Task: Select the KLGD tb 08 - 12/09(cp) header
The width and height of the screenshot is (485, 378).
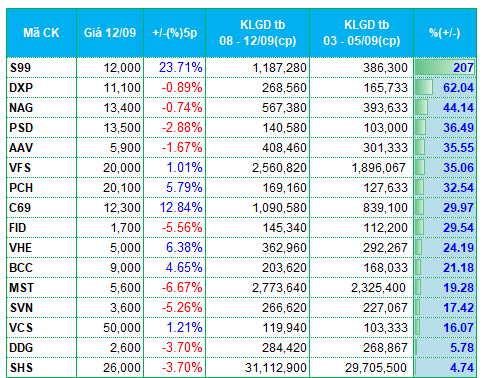Action: [258, 33]
